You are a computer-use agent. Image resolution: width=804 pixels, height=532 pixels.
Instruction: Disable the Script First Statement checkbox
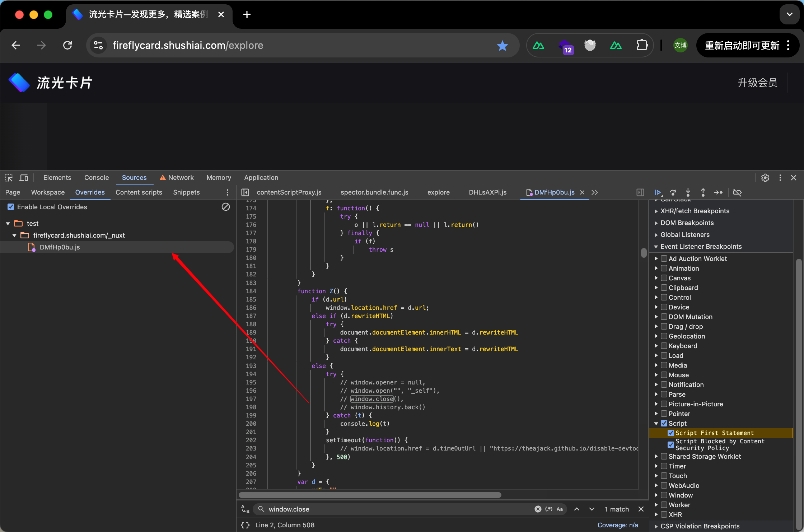pos(670,433)
